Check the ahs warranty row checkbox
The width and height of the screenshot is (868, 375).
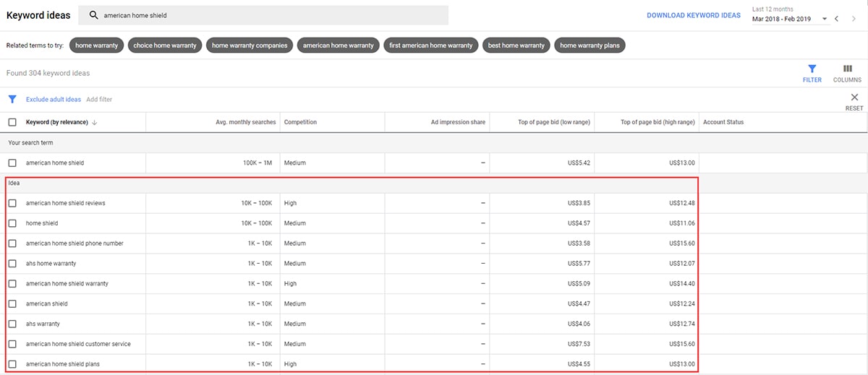click(12, 324)
